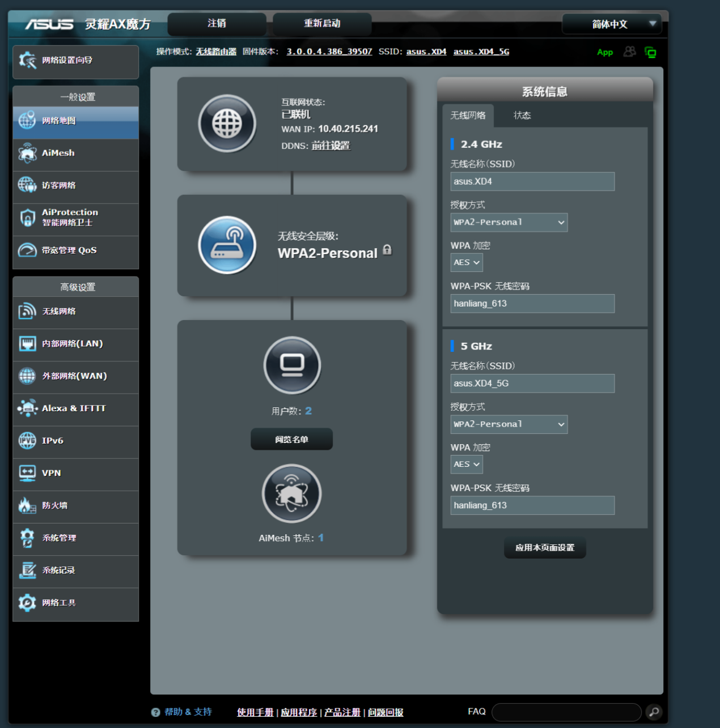Open the WAN settings (外部网络)
This screenshot has height=728, width=720.
[75, 377]
